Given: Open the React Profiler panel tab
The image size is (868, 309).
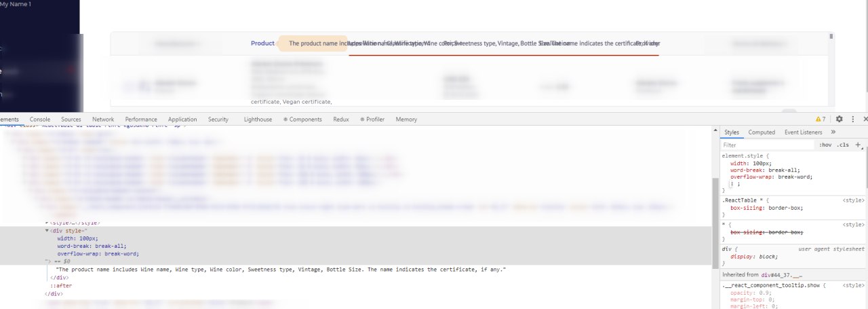Looking at the screenshot, I should pyautogui.click(x=372, y=120).
